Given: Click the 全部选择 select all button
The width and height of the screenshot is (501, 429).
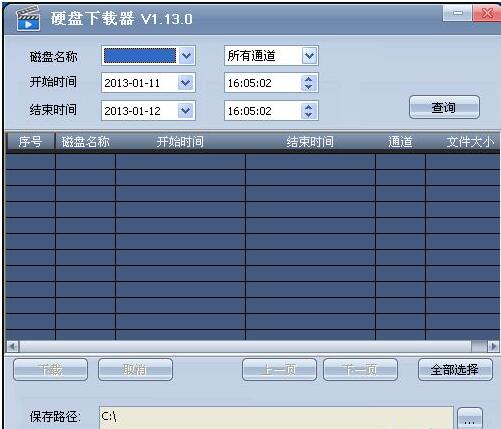Looking at the screenshot, I should pyautogui.click(x=455, y=370).
